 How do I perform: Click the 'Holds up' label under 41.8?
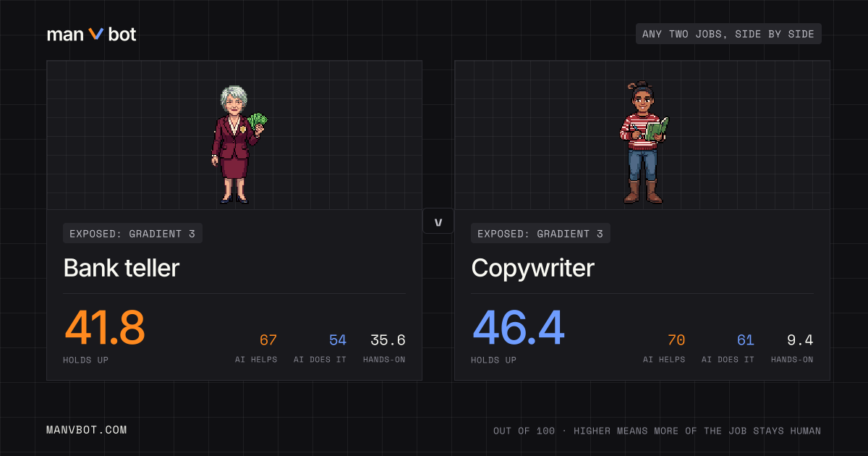point(86,360)
